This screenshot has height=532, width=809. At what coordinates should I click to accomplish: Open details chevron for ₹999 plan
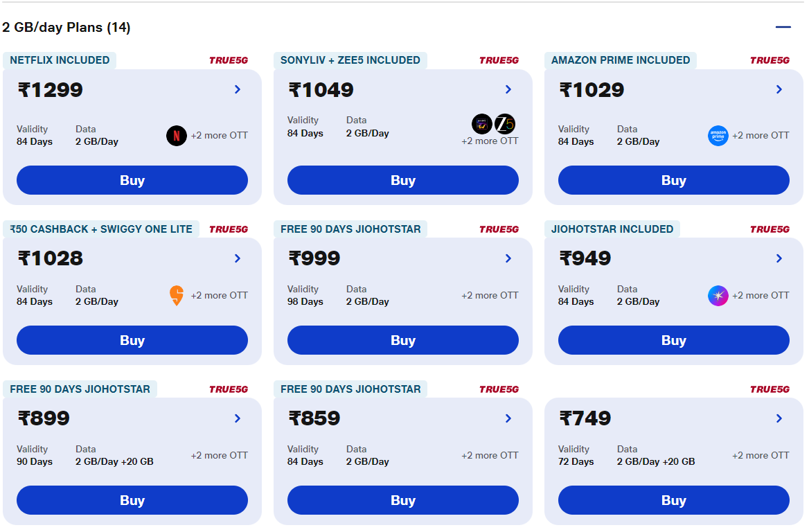[508, 258]
